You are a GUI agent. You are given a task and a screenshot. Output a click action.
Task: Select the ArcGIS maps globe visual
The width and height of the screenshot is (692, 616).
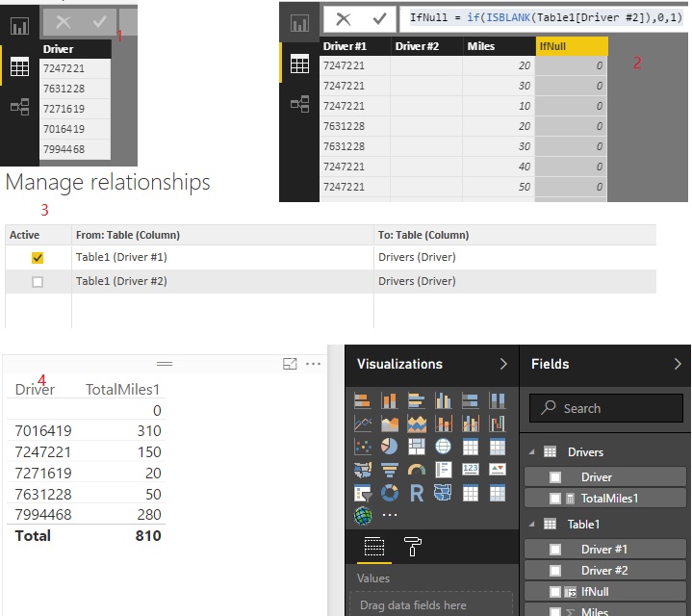363,515
